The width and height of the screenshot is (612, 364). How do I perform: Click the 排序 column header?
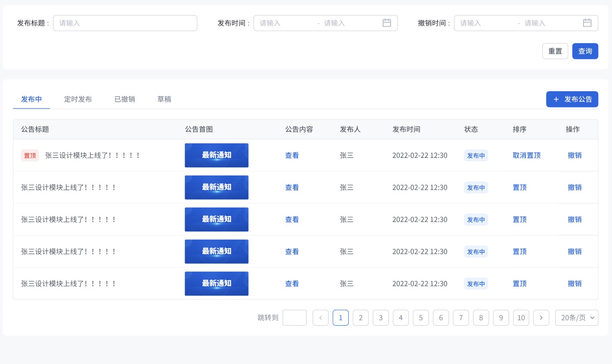tap(519, 130)
